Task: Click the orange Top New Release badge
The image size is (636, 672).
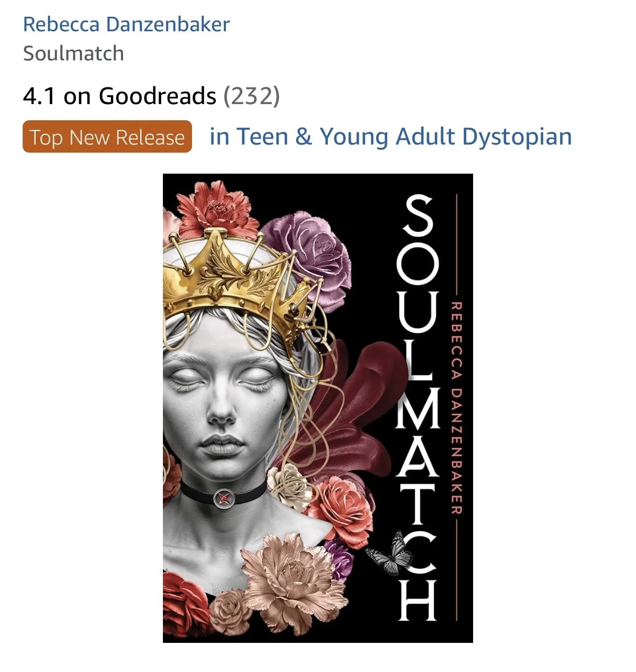Action: pos(107,137)
